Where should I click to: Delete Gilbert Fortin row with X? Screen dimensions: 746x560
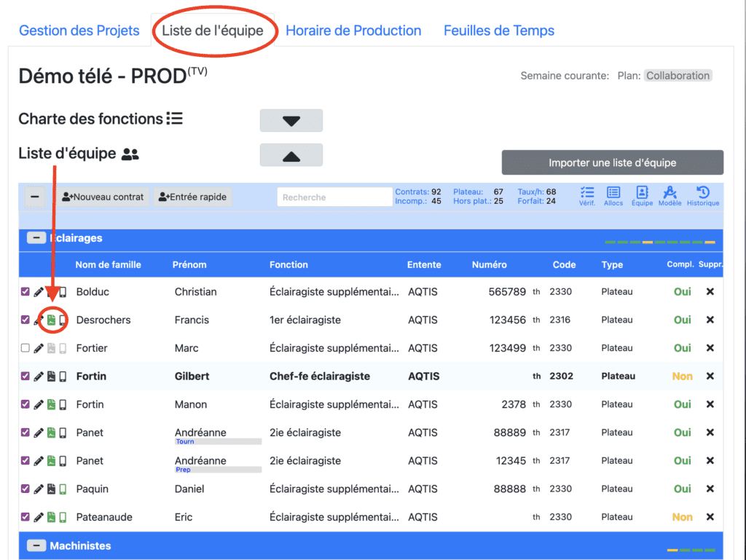coord(710,376)
